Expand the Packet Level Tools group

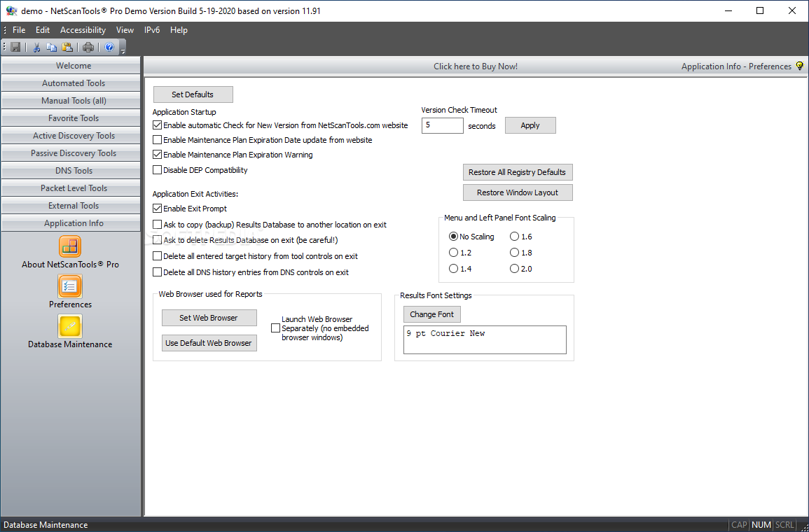(x=71, y=188)
